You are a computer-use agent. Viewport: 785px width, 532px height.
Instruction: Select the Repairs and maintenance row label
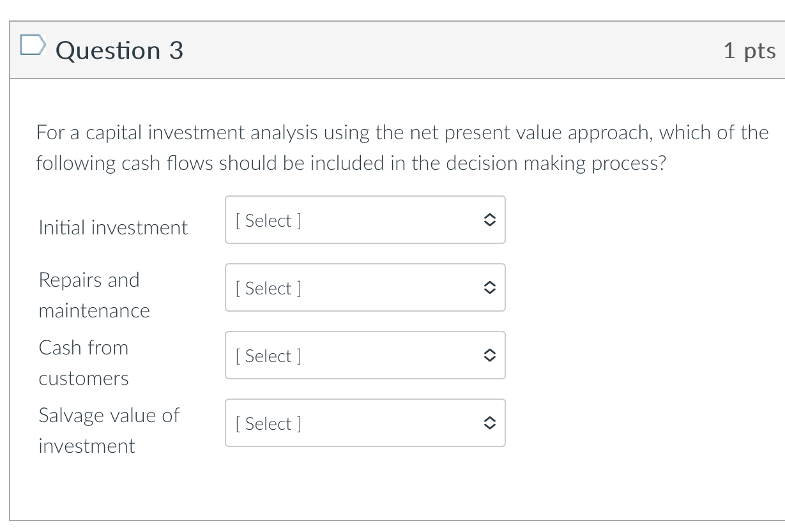(94, 294)
